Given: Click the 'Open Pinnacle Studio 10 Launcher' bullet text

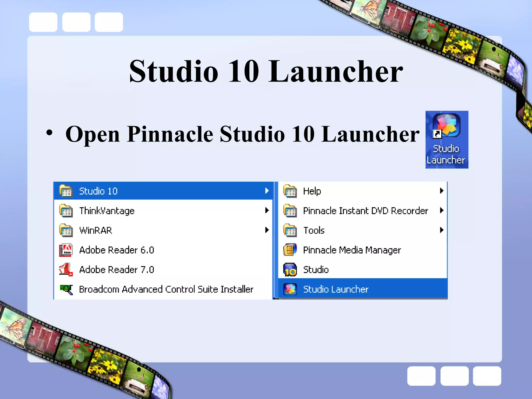Looking at the screenshot, I should click(242, 134).
